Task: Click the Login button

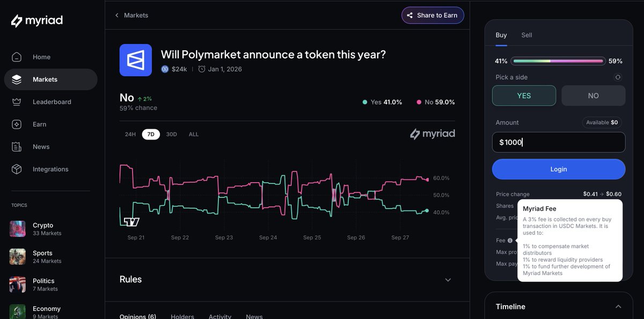Action: (559, 169)
